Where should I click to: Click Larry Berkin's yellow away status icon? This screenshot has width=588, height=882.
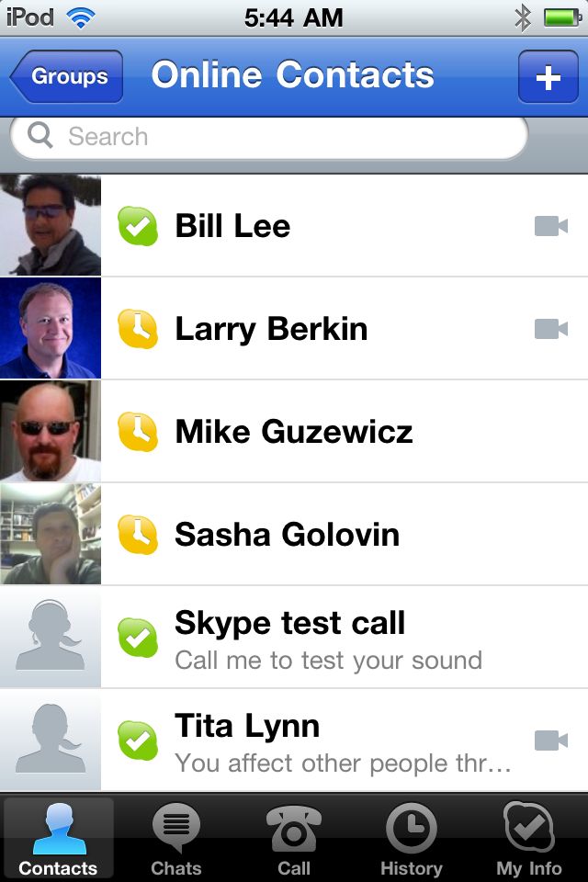tap(138, 329)
